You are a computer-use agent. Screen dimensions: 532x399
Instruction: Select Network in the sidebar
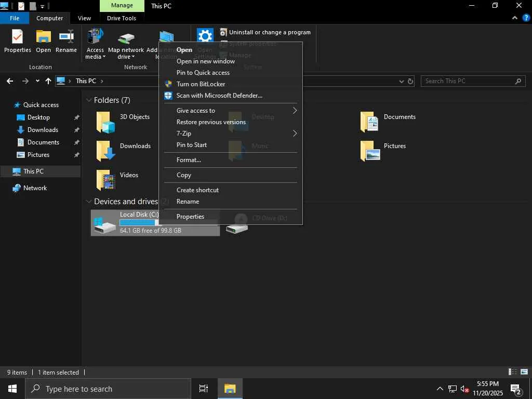(x=35, y=188)
